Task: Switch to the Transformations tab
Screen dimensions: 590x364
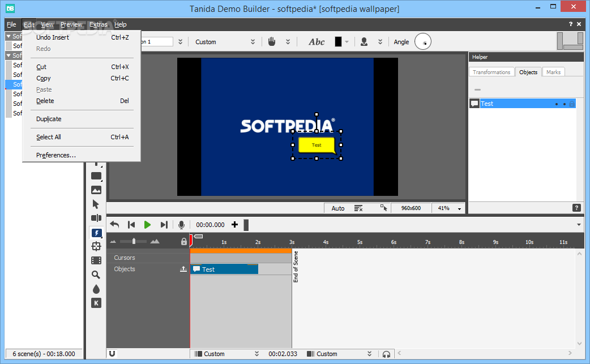Action: click(491, 72)
